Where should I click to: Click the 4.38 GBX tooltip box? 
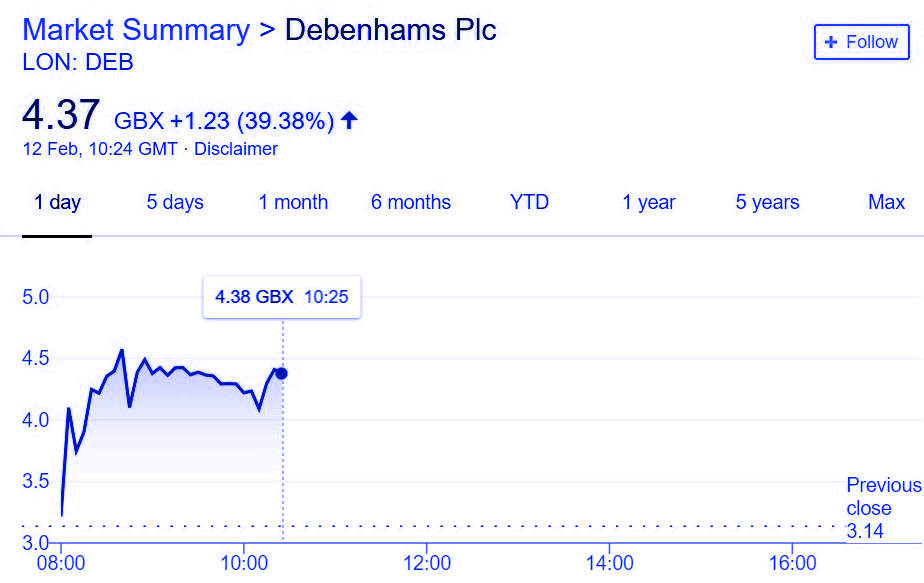coord(282,297)
